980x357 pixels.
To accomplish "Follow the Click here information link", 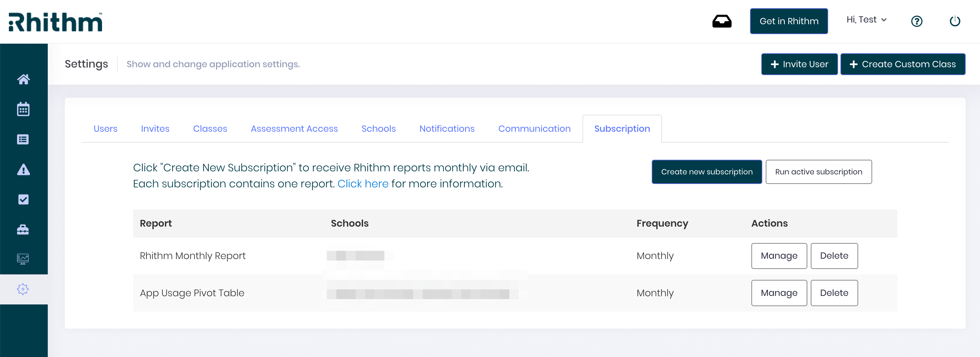I will click(363, 184).
